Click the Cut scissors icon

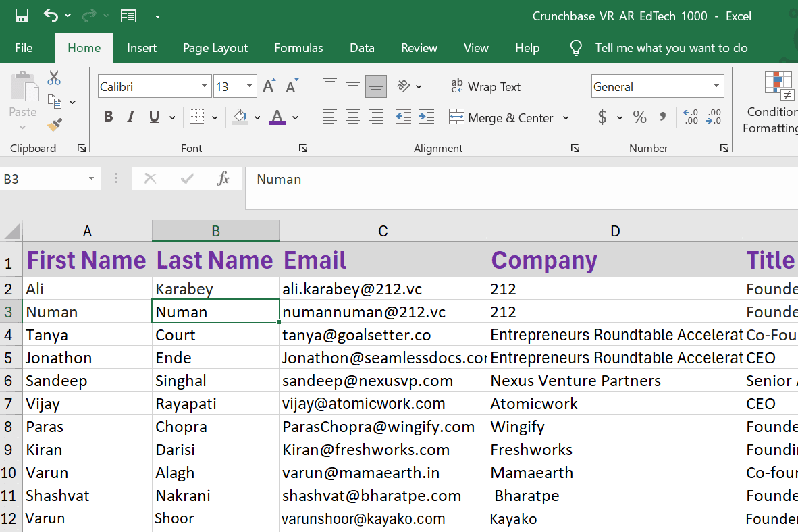54,78
